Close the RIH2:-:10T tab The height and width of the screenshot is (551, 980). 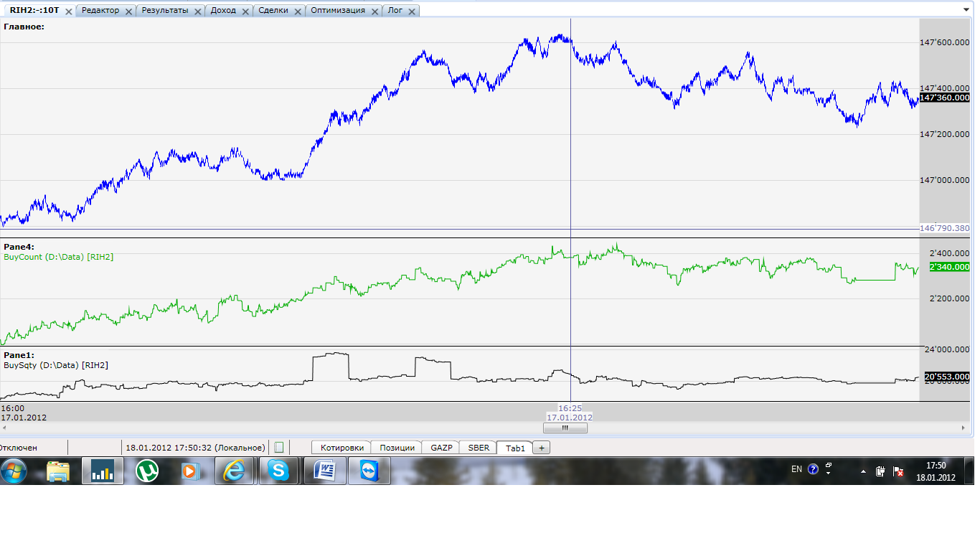tap(69, 11)
